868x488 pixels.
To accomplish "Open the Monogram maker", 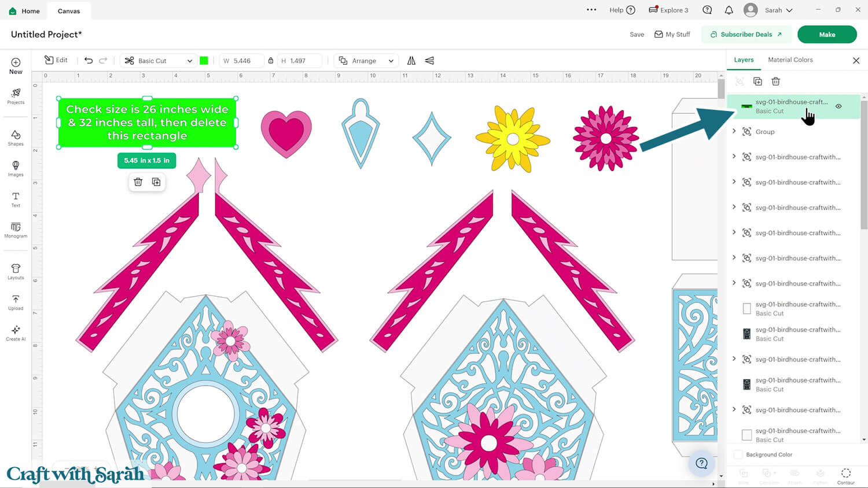I will (16, 230).
